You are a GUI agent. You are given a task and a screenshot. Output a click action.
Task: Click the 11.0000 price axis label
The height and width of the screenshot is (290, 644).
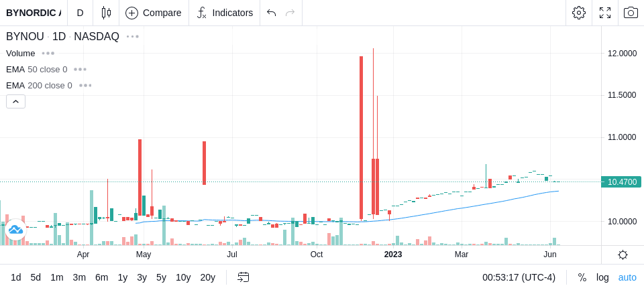point(622,137)
